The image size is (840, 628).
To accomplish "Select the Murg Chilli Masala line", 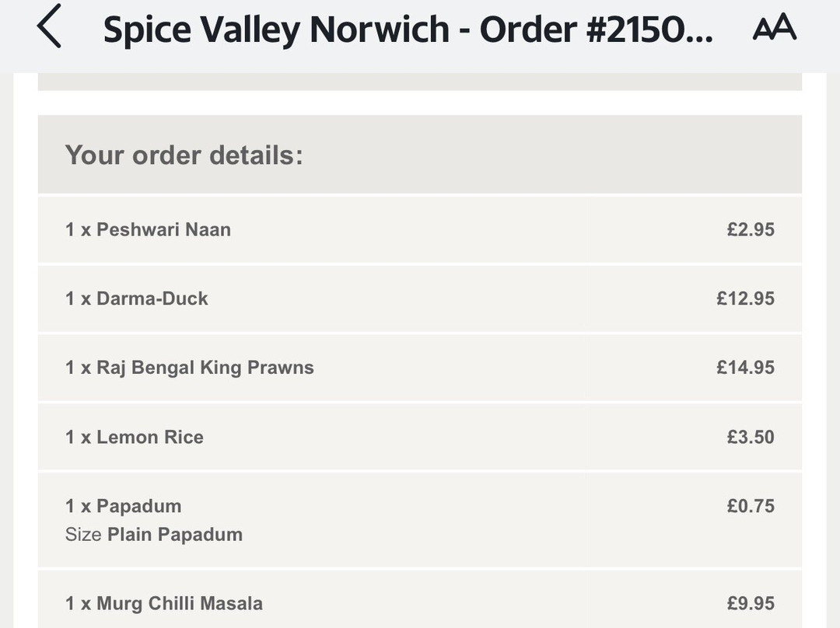I will [x=420, y=599].
